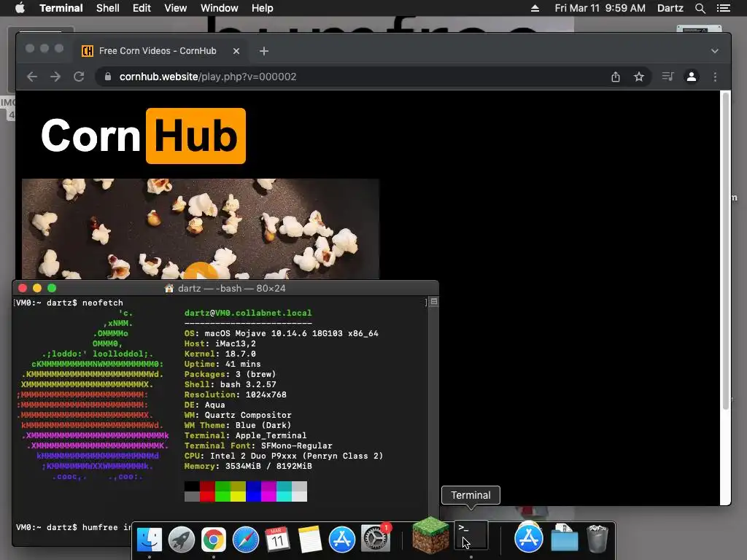Play the popcorn video
This screenshot has width=747, height=560.
(x=201, y=271)
